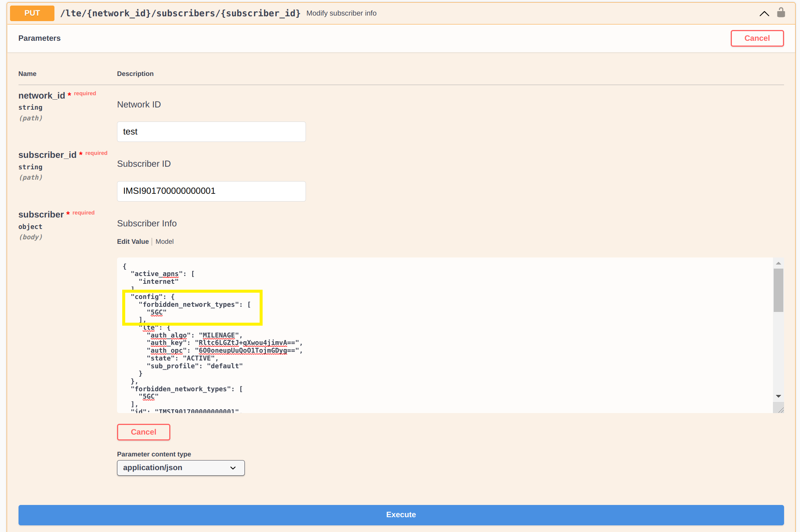The image size is (800, 532).
Task: Switch to the Model tab
Action: pyautogui.click(x=164, y=242)
